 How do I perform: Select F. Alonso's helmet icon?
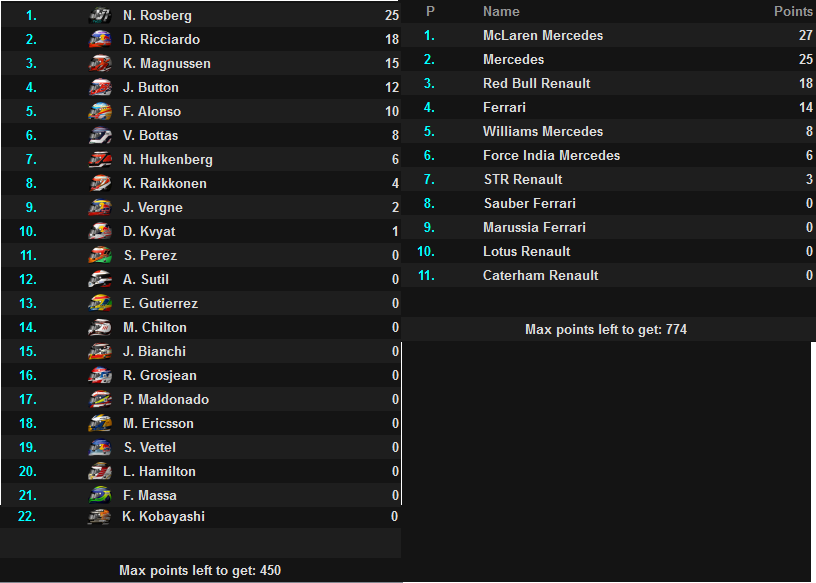pyautogui.click(x=100, y=111)
